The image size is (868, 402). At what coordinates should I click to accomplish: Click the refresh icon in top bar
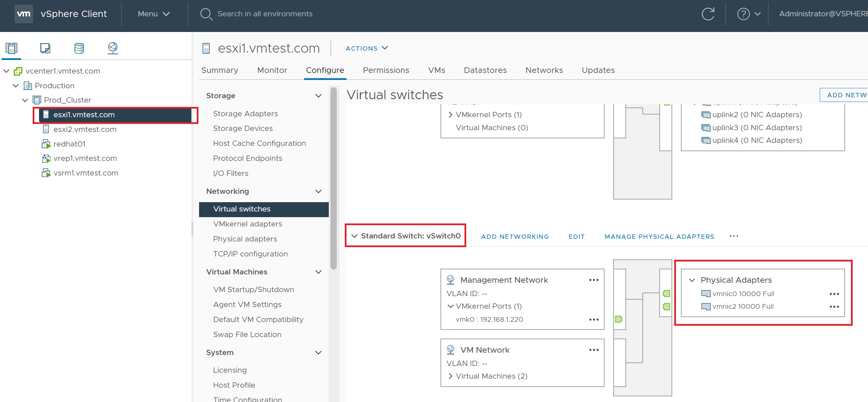coord(708,14)
